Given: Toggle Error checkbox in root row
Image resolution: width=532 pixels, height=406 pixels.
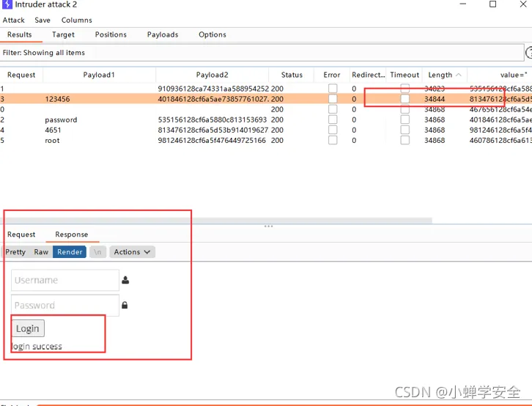Looking at the screenshot, I should point(333,140).
